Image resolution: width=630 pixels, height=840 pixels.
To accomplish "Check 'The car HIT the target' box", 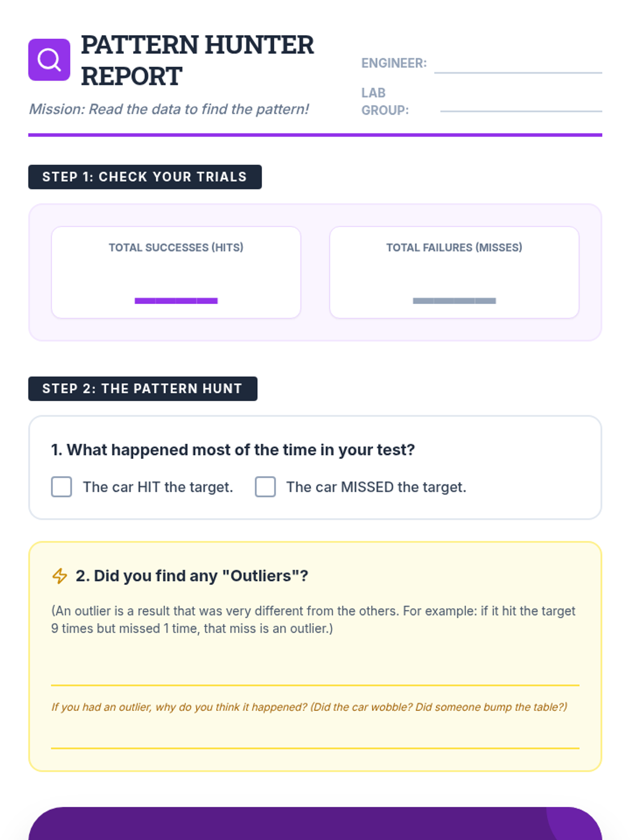I will [x=61, y=487].
